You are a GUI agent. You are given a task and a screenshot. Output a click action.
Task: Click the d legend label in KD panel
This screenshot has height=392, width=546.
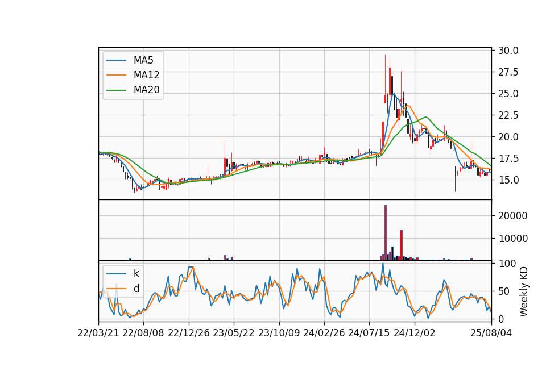[136, 289]
